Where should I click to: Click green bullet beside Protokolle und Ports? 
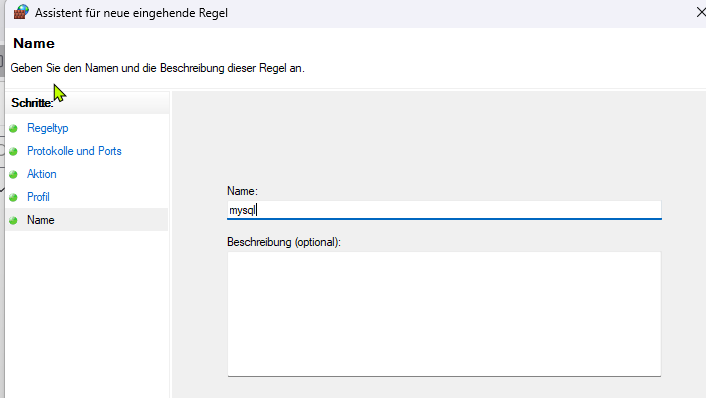[14, 152]
